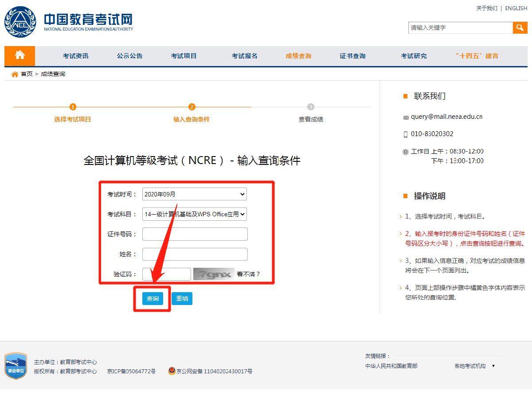Open the 考试报名 menu item
532x399 pixels.
pos(244,56)
